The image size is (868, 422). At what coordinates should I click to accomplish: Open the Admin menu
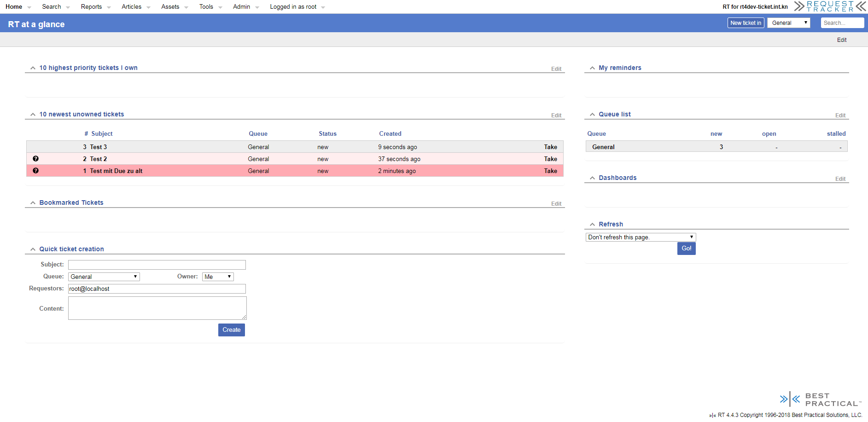[x=242, y=7]
